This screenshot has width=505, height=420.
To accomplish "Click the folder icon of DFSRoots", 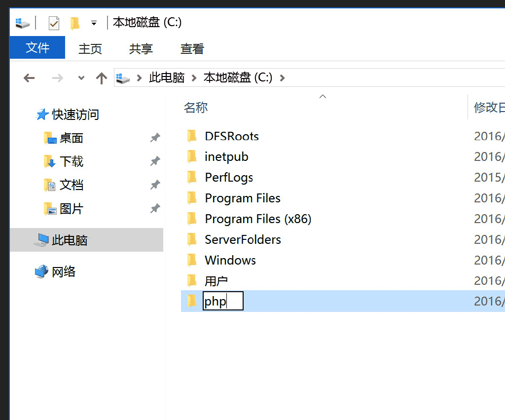I will tap(192, 136).
